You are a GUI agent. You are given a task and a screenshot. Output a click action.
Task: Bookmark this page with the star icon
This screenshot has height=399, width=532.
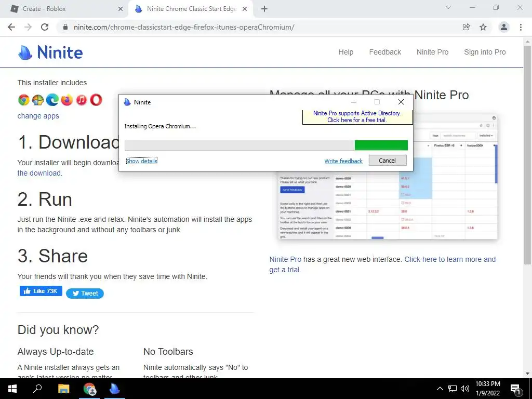[483, 27]
